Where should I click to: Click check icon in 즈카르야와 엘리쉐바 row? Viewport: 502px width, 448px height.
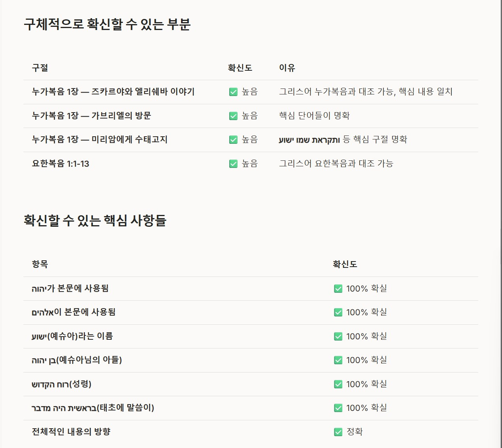point(233,92)
